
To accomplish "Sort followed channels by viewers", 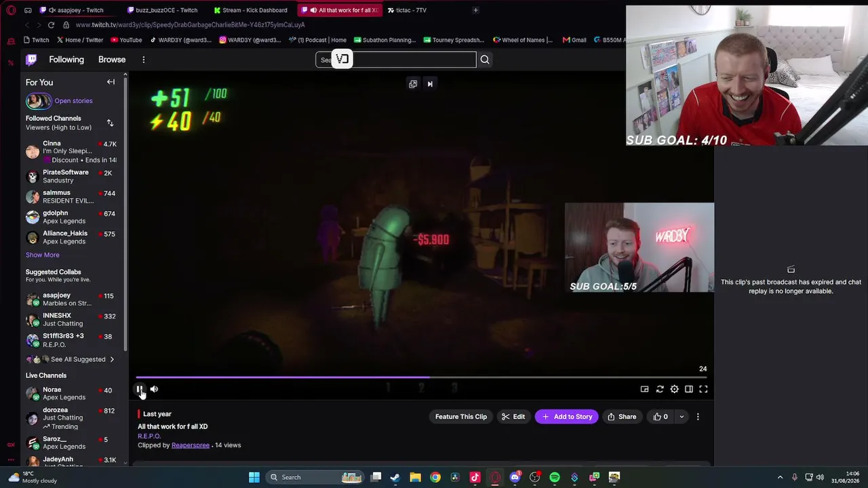I will click(x=110, y=123).
